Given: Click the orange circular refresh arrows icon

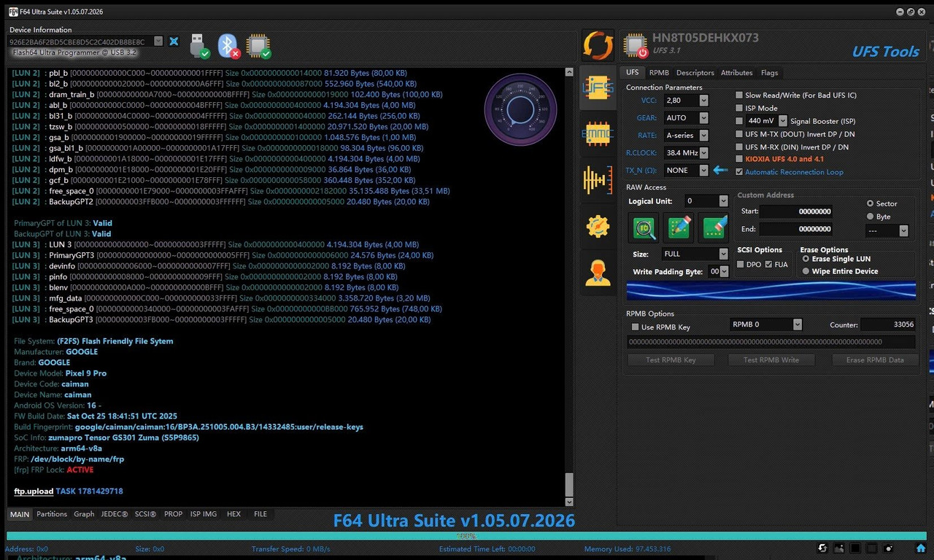Looking at the screenshot, I should coord(598,46).
